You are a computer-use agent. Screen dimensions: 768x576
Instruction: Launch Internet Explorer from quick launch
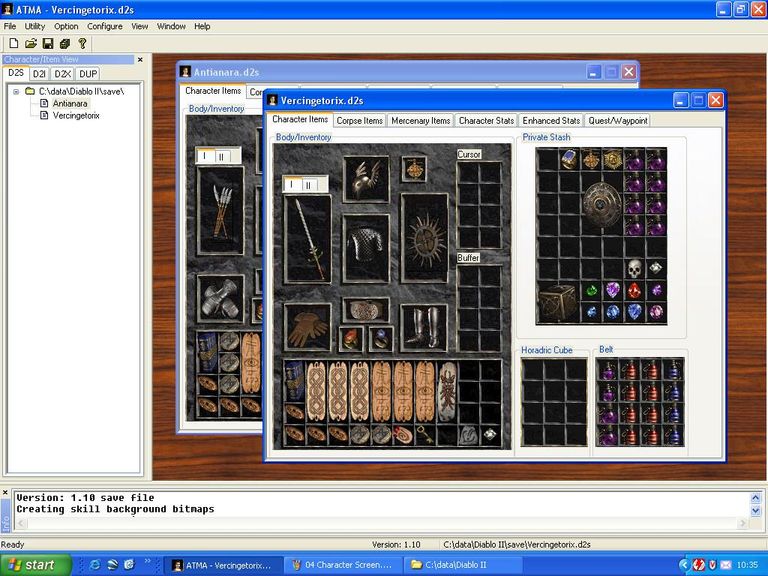coord(95,565)
